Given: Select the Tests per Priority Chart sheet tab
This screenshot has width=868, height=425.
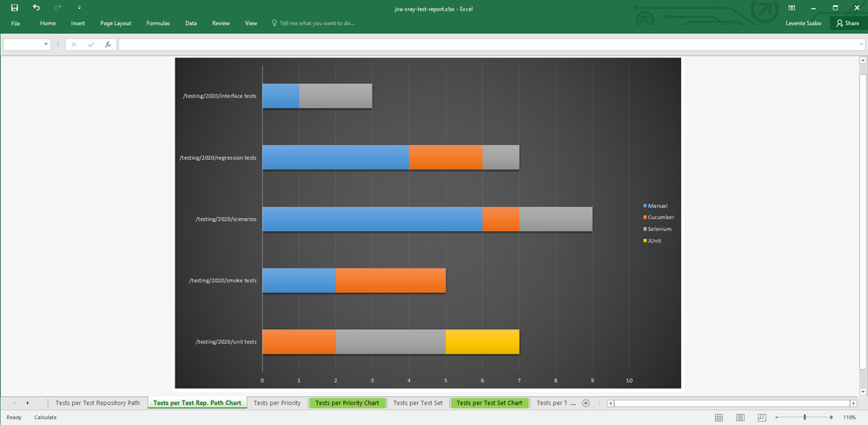Looking at the screenshot, I should tap(347, 403).
